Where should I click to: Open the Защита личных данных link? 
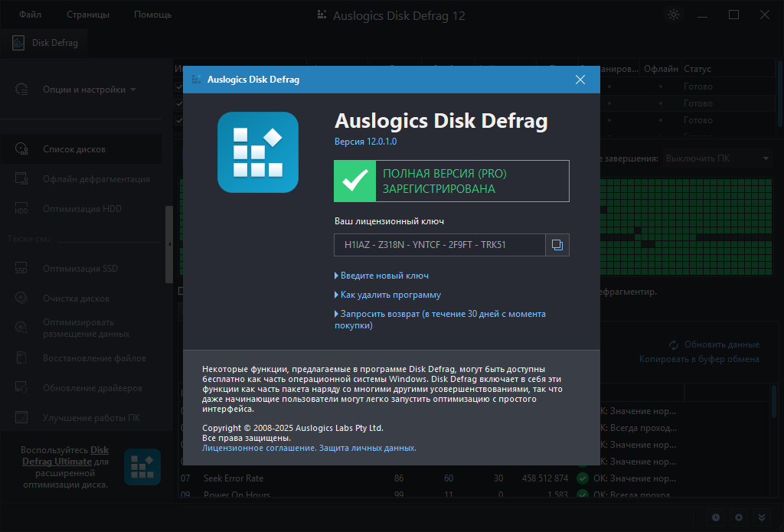click(x=367, y=448)
